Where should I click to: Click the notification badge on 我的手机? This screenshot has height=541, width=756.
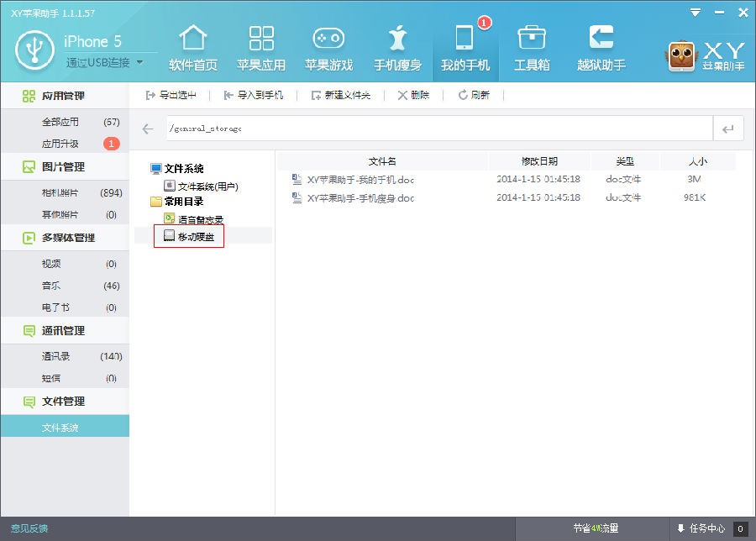pyautogui.click(x=484, y=22)
